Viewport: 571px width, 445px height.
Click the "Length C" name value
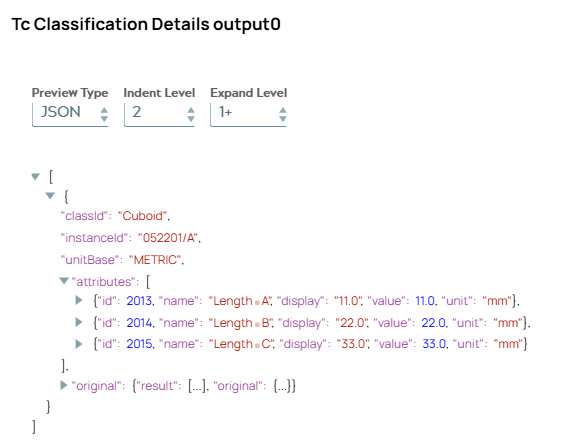pyautogui.click(x=241, y=344)
